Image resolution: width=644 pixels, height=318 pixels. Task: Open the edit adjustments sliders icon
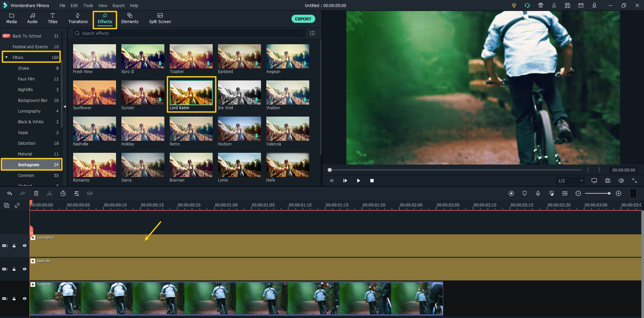point(76,193)
